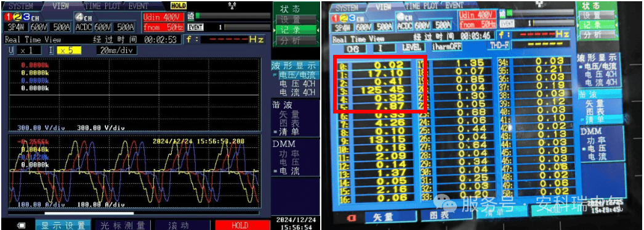Click the EVENT indicator on left screen
Screen dimensions: 644x230
click(196, 27)
